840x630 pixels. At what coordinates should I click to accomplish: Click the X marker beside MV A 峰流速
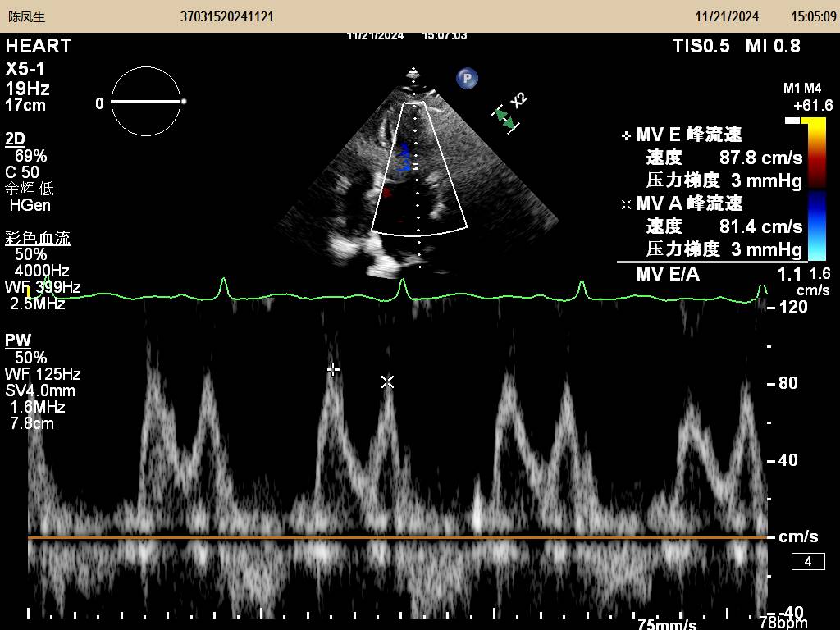tap(626, 203)
